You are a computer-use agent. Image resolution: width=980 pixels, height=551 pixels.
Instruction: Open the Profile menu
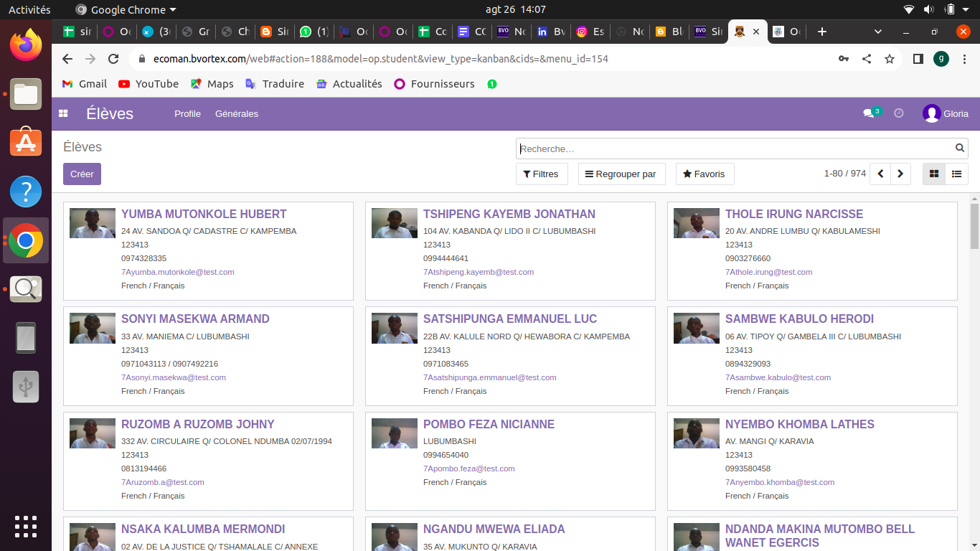point(187,113)
